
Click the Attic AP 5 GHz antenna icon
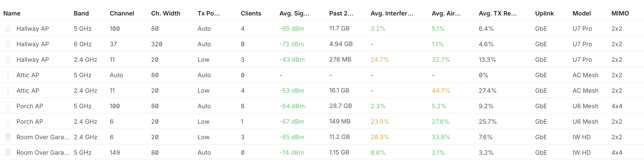click(8, 75)
